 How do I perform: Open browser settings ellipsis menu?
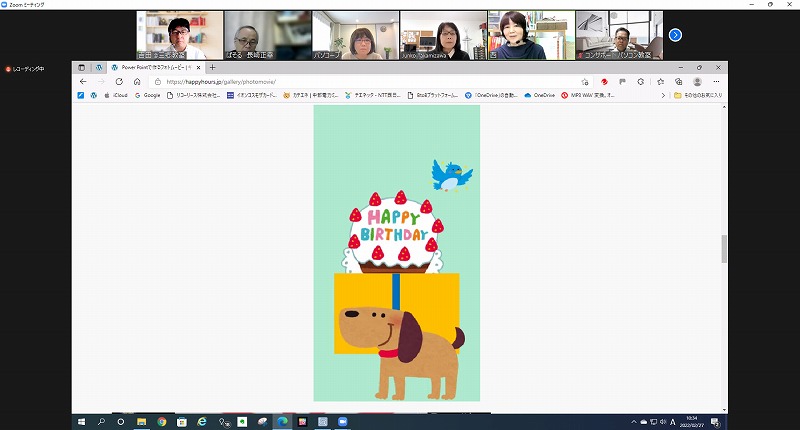pyautogui.click(x=715, y=81)
